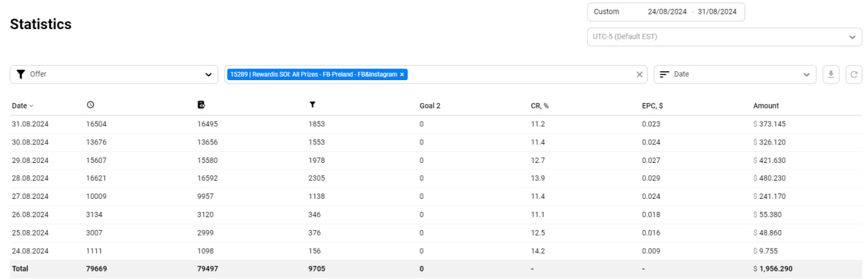Click the sort lines icon beside Date
Viewport: 868px width, 279px height.
[665, 75]
